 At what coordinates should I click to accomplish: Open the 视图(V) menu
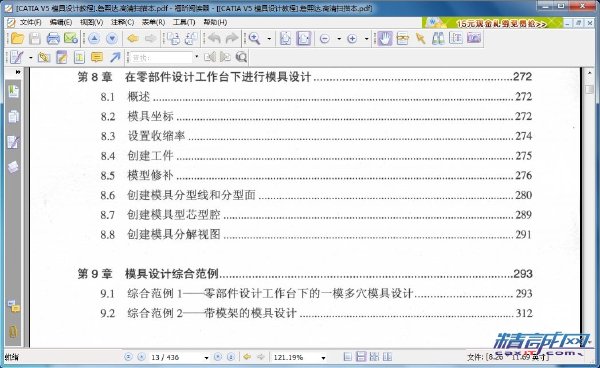[92, 22]
